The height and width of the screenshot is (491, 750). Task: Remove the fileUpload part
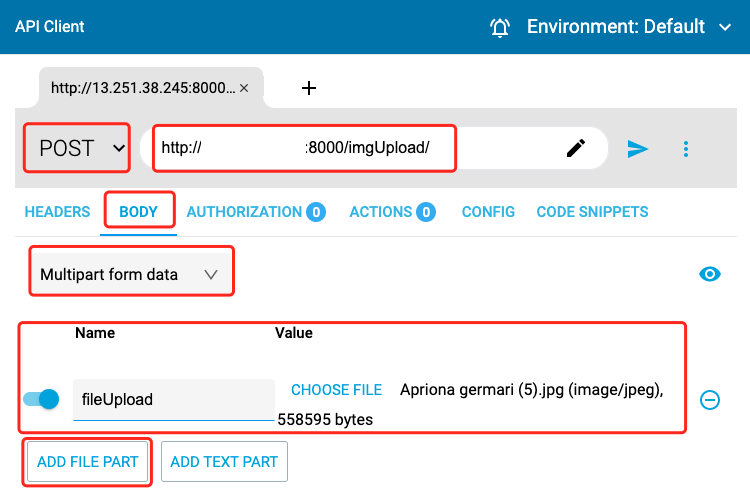710,400
